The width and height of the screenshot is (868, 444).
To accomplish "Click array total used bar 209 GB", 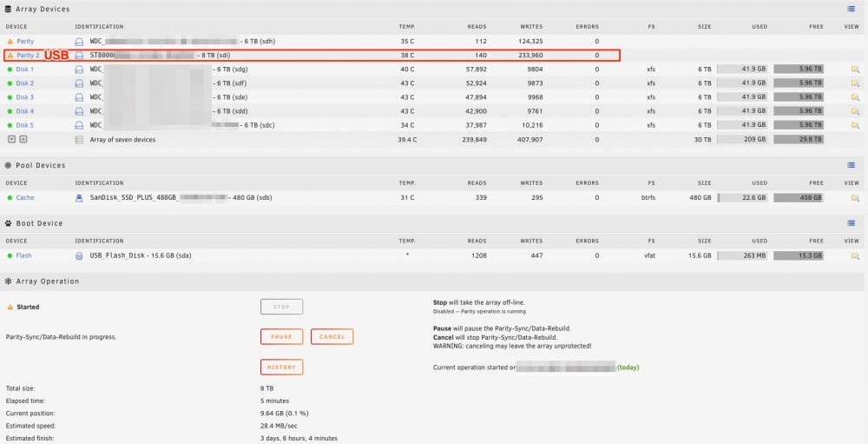I will pos(742,140).
